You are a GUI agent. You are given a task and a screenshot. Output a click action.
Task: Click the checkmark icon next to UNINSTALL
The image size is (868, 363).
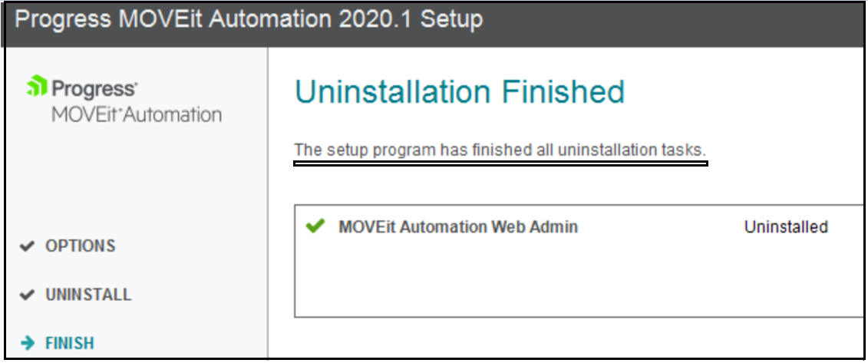(27, 295)
